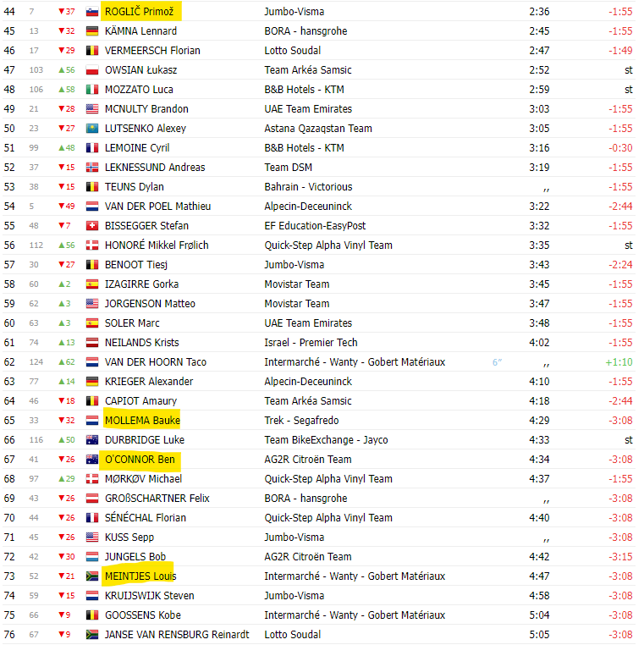This screenshot has width=644, height=645.
Task: Click the Swiss flag beside BISSEGGER Stefan
Action: click(x=92, y=226)
